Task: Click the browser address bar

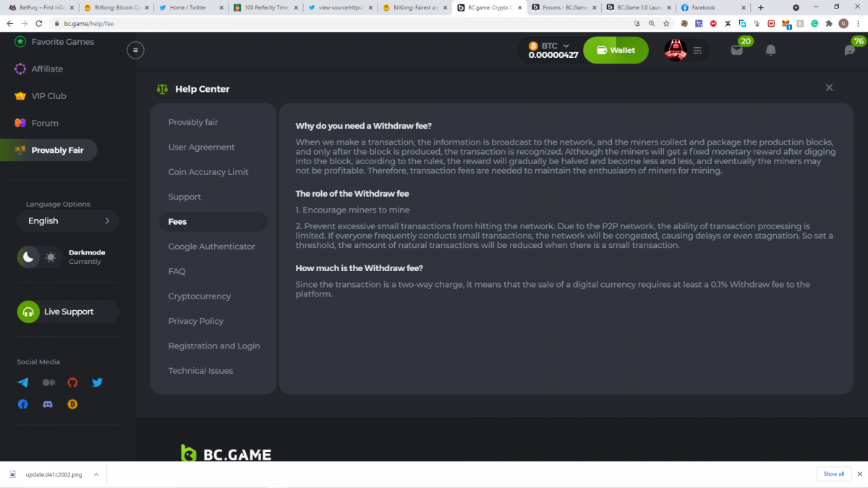Action: pyautogui.click(x=325, y=23)
